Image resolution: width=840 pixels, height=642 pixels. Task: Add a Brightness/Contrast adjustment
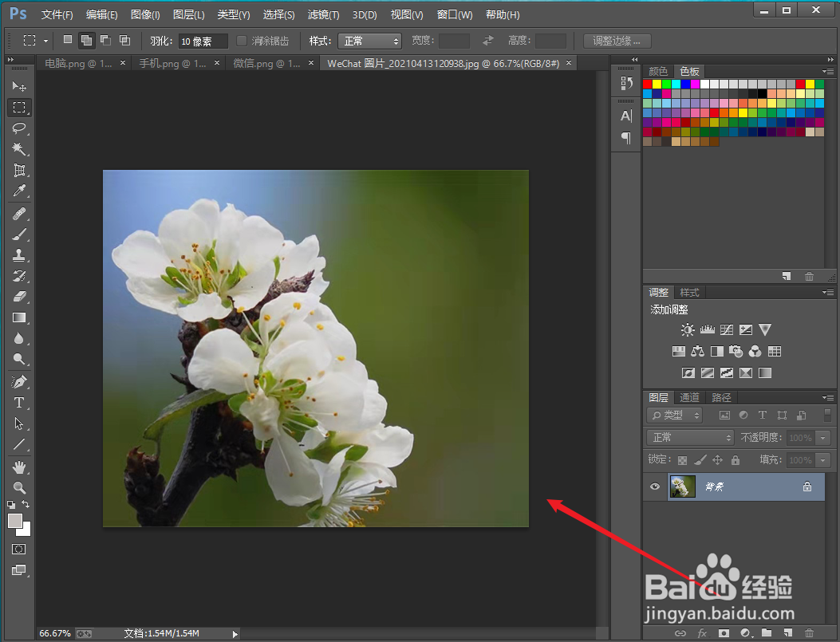[688, 330]
